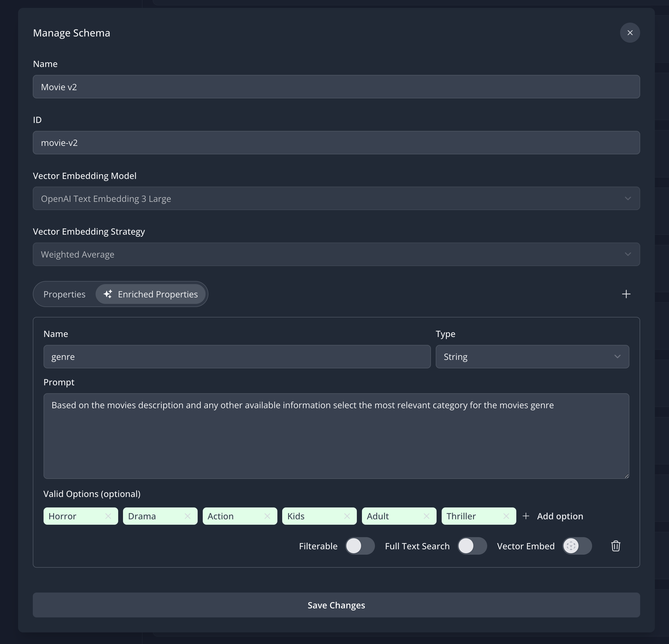Click the plus icon to add property
The image size is (669, 644).
pyautogui.click(x=626, y=294)
